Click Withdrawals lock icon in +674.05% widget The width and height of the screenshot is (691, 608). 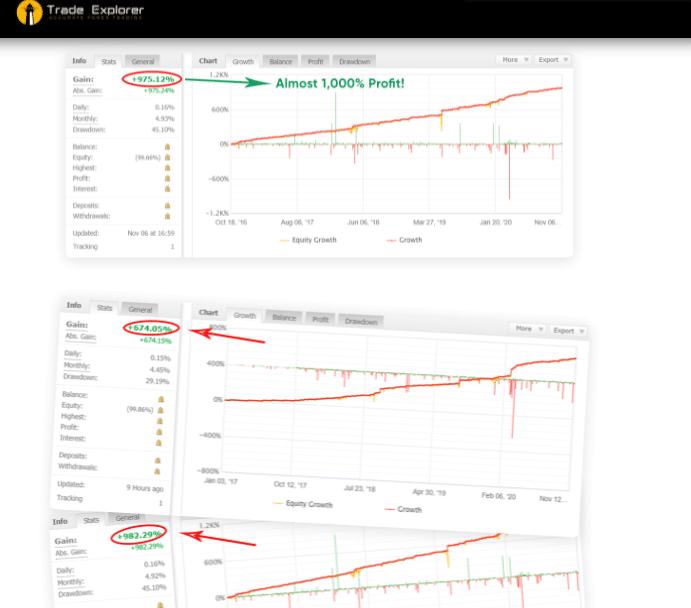157,471
